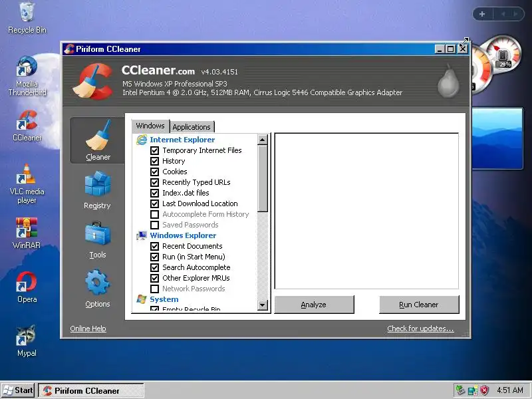Click the blue mountain picture gadget
Image resolution: width=532 pixels, height=399 pixels.
(497, 138)
